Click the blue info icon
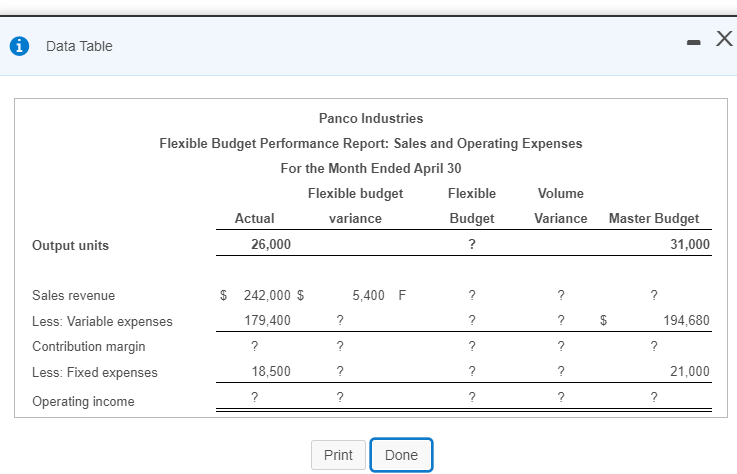The height and width of the screenshot is (474, 737). 17,46
